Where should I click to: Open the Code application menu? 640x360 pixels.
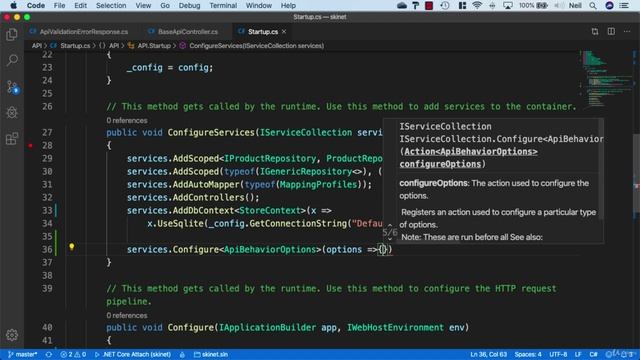click(x=36, y=5)
